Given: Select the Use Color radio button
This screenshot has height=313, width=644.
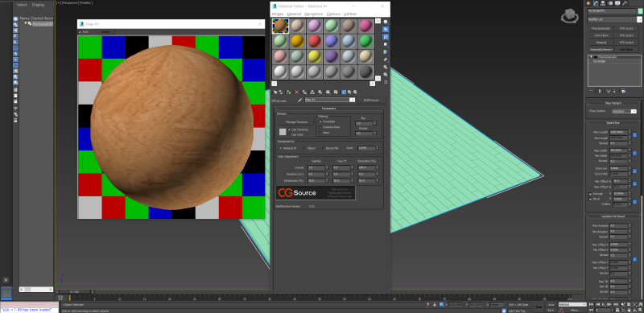Looking at the screenshot, I should (289, 134).
